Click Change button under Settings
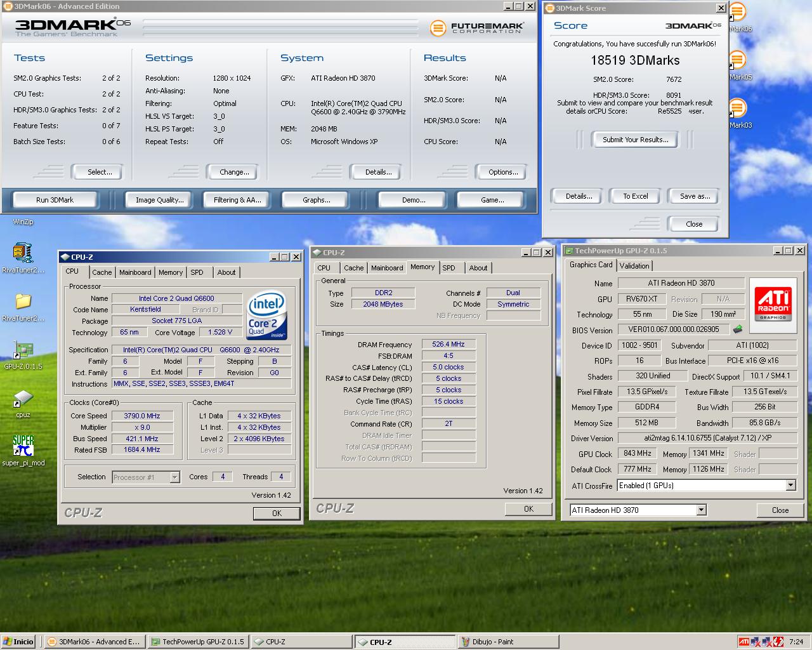This screenshot has height=650, width=812. (x=234, y=172)
